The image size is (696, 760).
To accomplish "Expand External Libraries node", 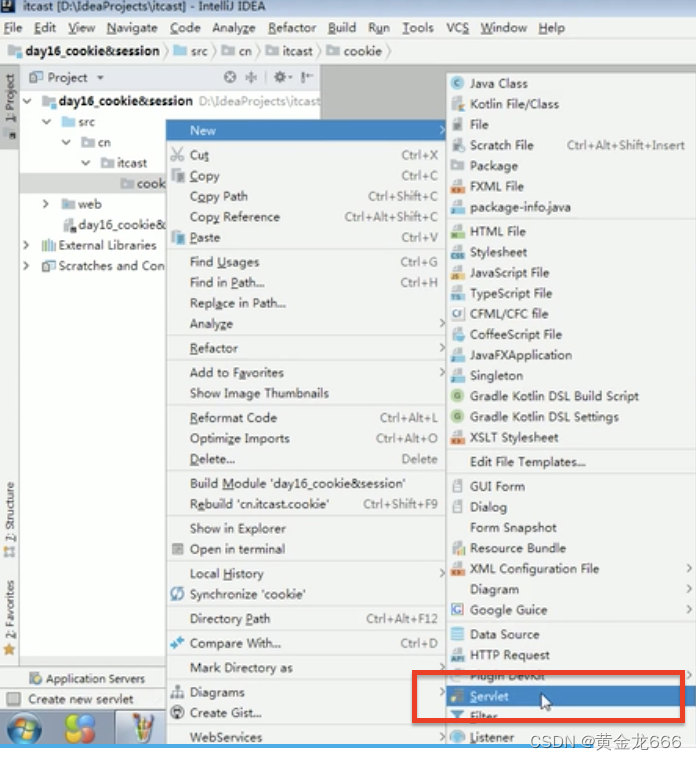I will coord(27,245).
